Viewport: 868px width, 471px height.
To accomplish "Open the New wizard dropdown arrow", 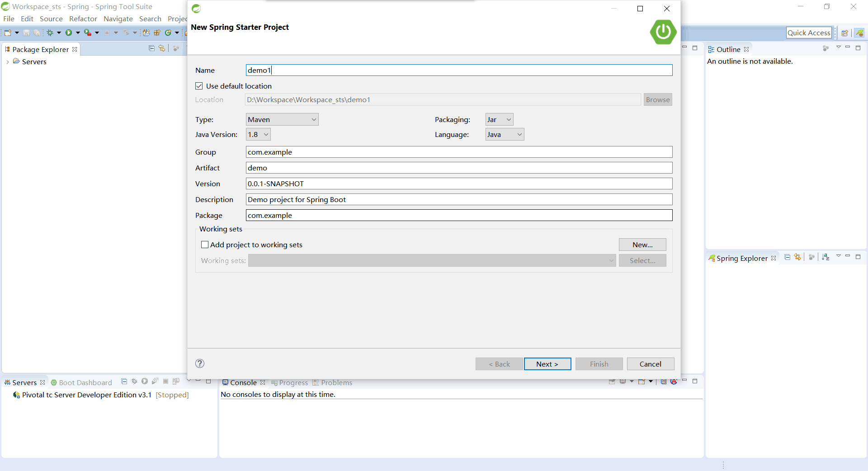I will click(17, 33).
